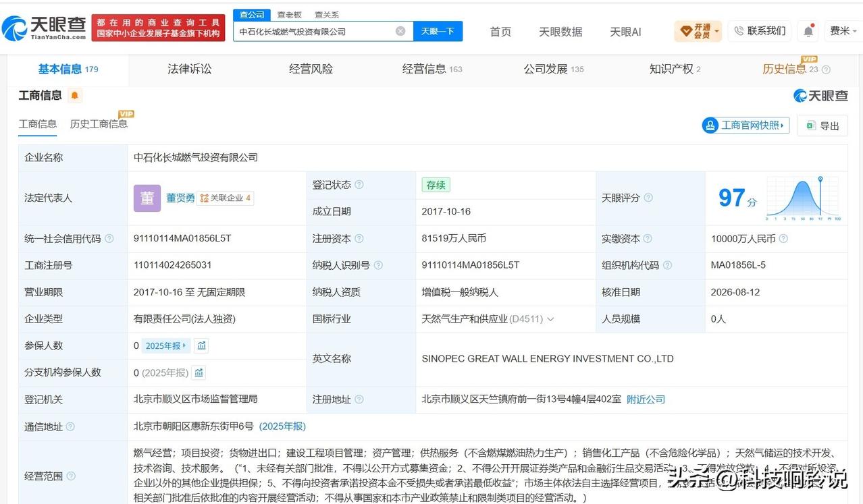Click help icon next to 注册资本
The width and height of the screenshot is (863, 504).
click(x=359, y=238)
